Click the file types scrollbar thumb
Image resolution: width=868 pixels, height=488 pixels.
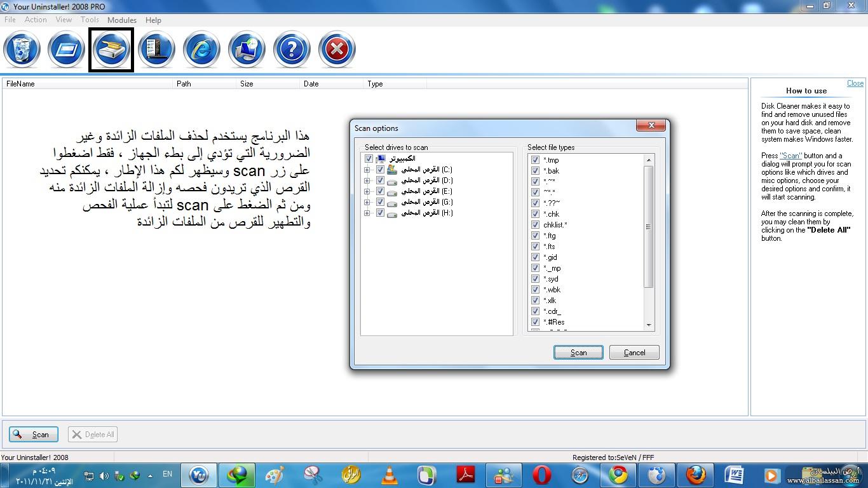(649, 227)
